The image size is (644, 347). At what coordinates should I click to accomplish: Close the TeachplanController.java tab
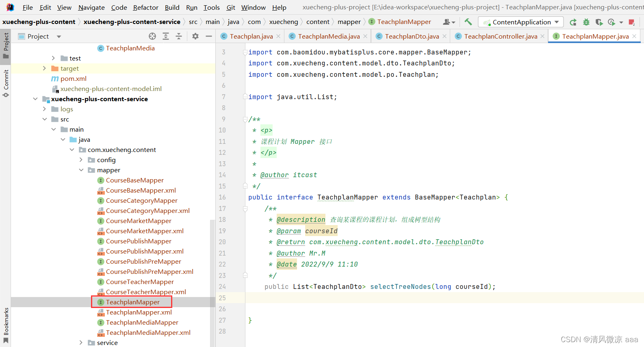[x=542, y=36]
